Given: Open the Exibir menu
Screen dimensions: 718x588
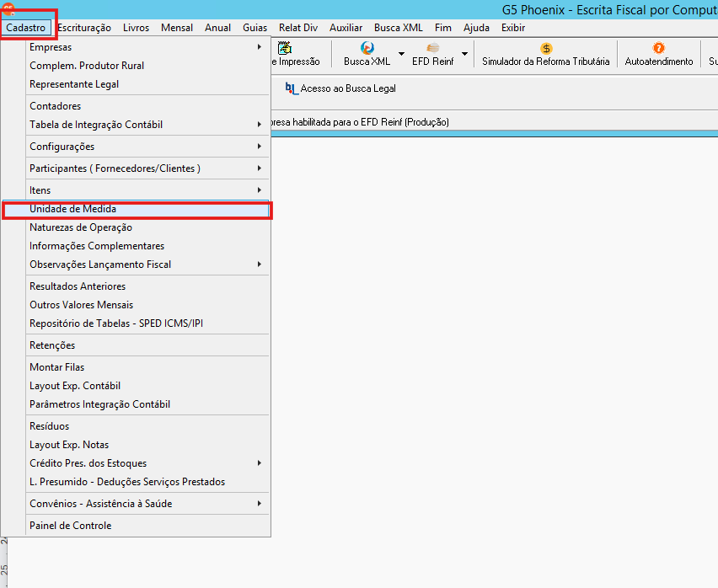Looking at the screenshot, I should 513,28.
